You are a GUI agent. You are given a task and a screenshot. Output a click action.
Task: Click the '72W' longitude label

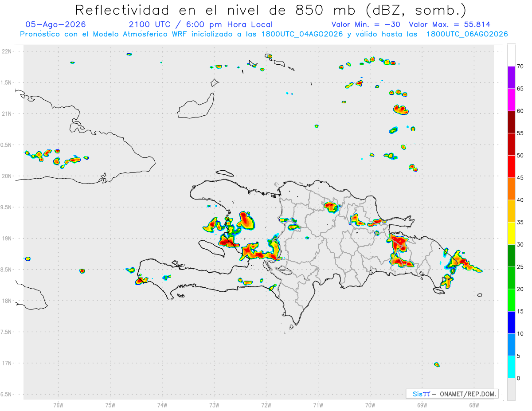pyautogui.click(x=266, y=405)
